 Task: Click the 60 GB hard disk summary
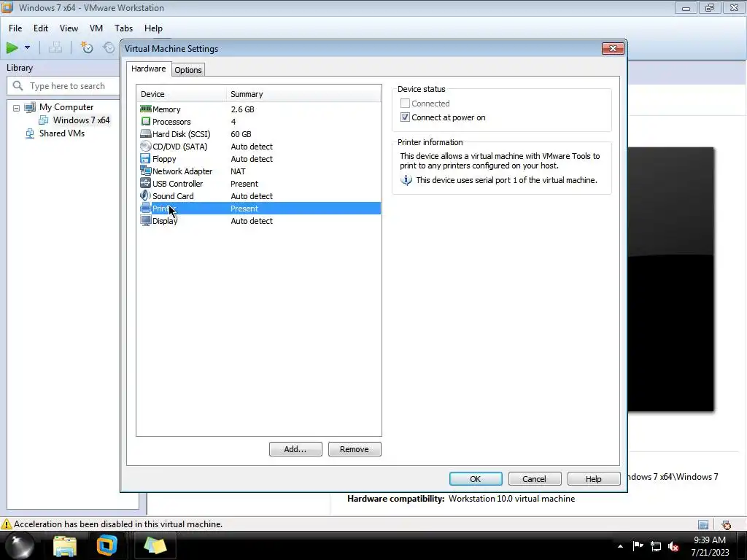coord(241,134)
